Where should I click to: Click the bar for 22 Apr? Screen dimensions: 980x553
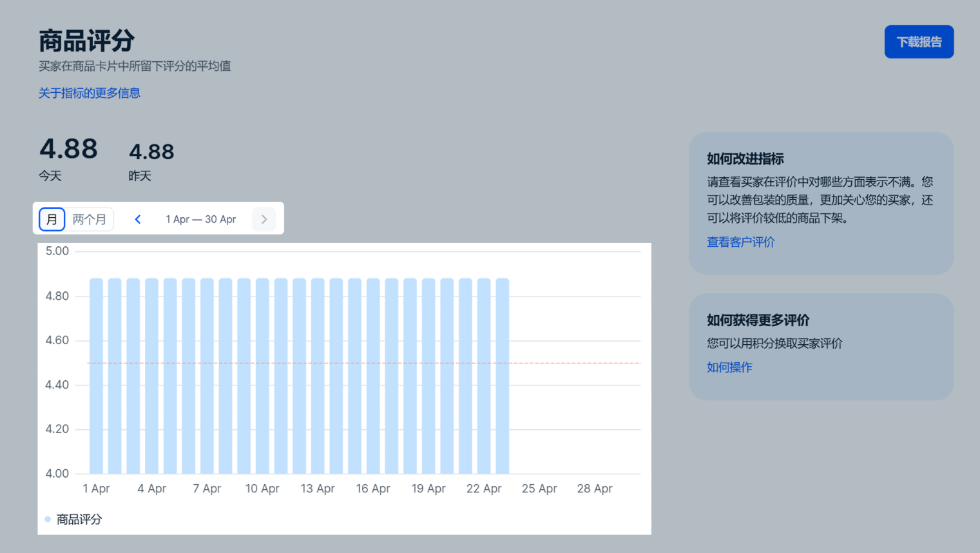(484, 376)
